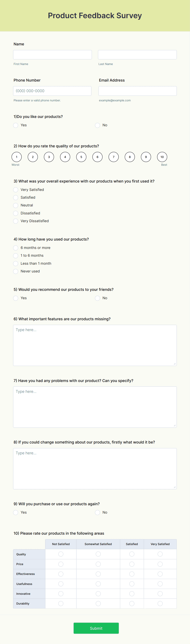Select No for recommending products to friends

point(97,298)
